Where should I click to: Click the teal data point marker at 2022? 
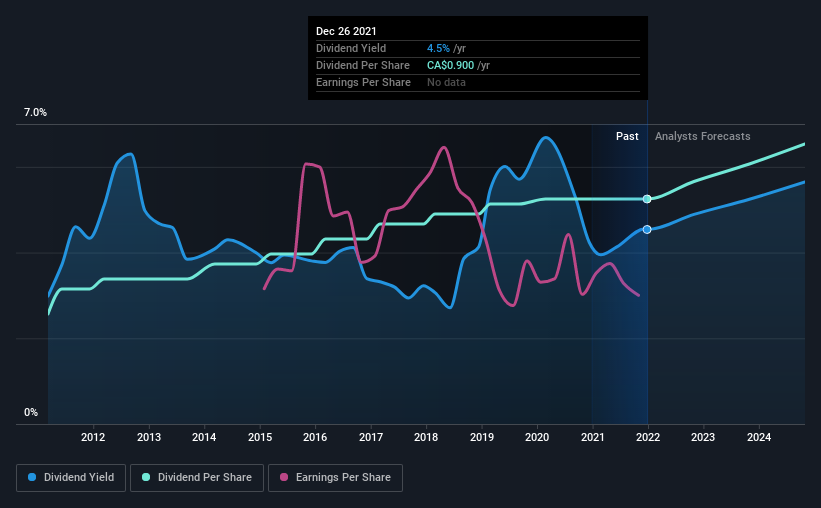(647, 199)
